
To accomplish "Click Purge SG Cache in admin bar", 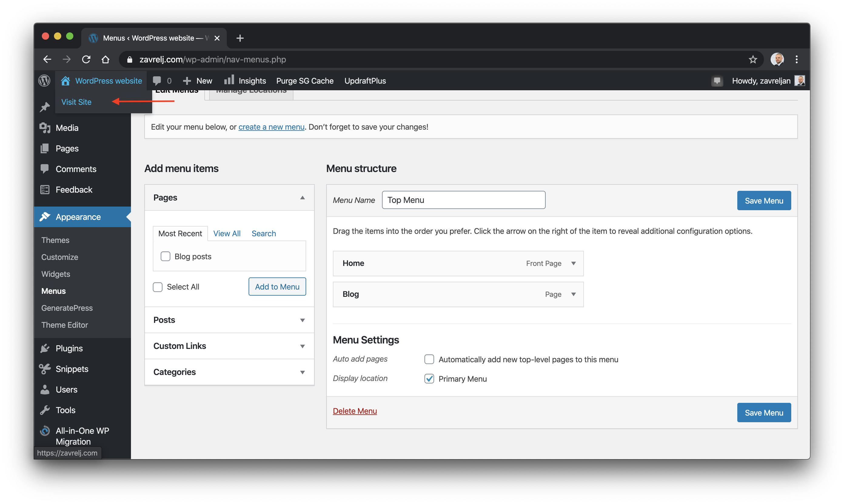I will click(305, 81).
